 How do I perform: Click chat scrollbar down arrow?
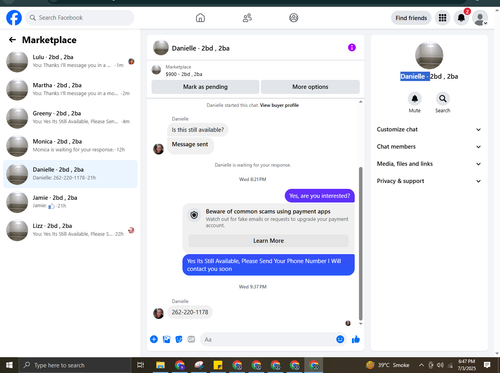tap(360, 323)
